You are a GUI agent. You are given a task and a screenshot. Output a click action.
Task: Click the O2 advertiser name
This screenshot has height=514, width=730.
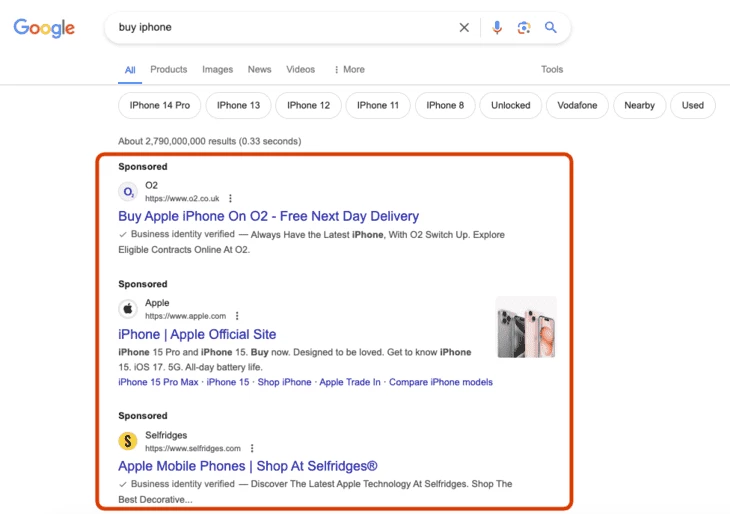151,185
